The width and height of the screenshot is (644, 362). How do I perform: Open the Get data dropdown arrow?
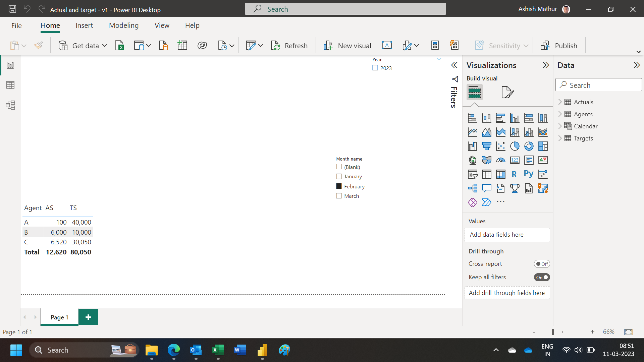click(x=105, y=46)
